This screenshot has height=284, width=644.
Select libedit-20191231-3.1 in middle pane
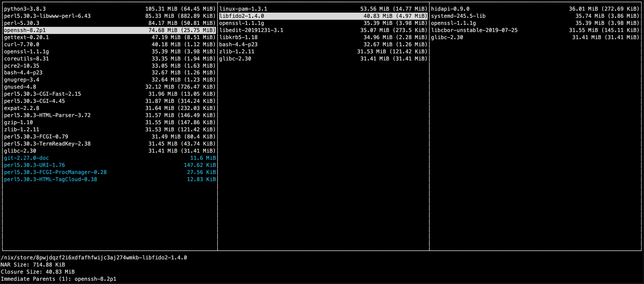tap(323, 30)
